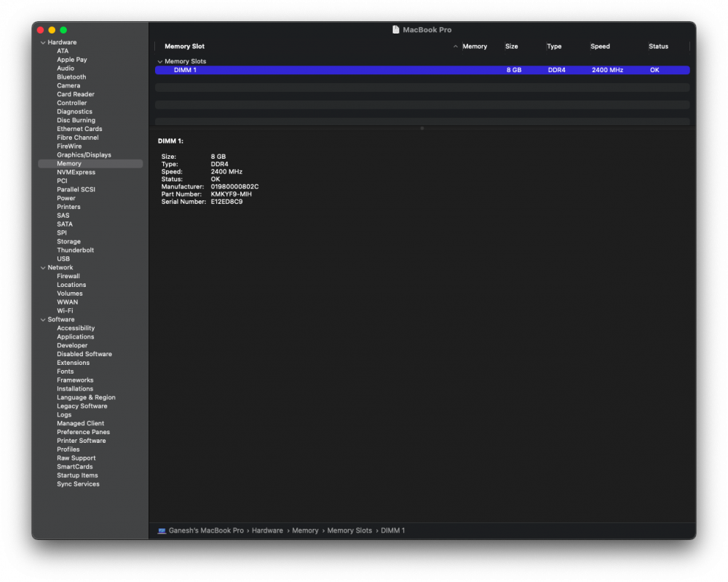The image size is (728, 582).
Task: Sort by the Speed column header
Action: tap(600, 47)
